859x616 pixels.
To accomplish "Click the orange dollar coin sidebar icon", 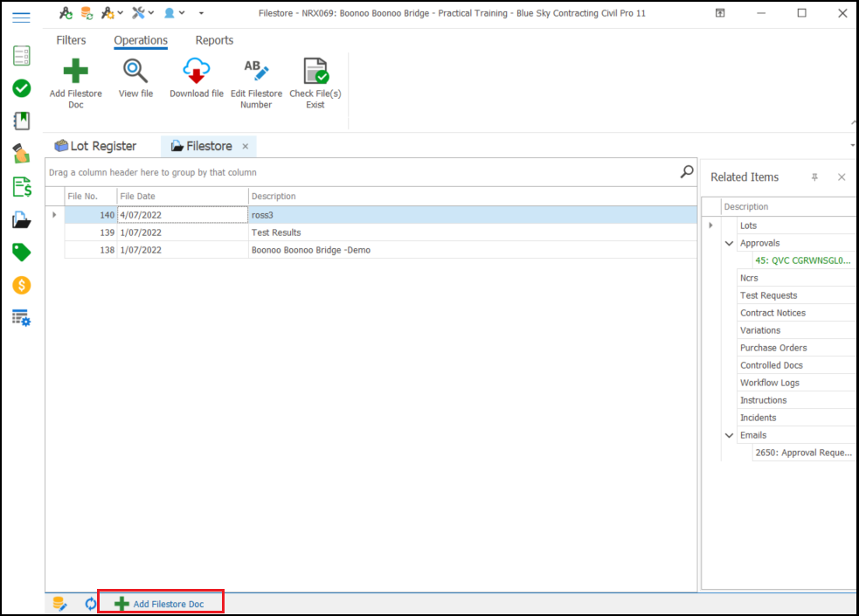I will click(x=22, y=285).
